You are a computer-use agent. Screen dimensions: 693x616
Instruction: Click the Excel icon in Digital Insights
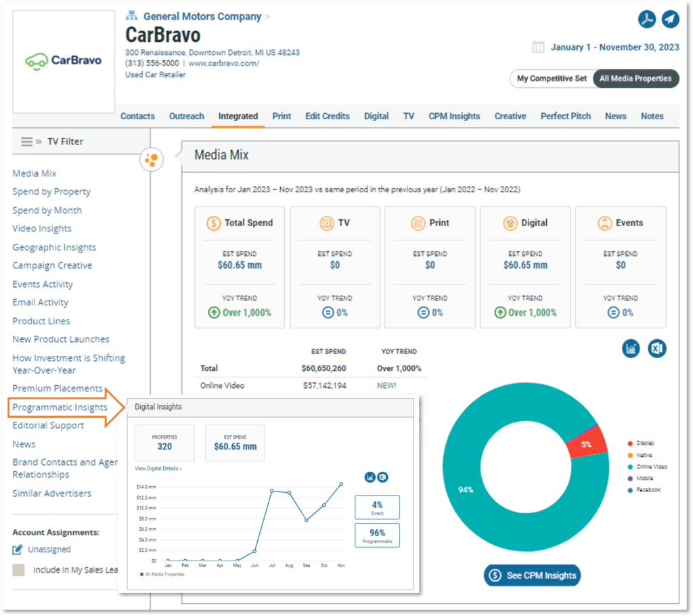(383, 477)
